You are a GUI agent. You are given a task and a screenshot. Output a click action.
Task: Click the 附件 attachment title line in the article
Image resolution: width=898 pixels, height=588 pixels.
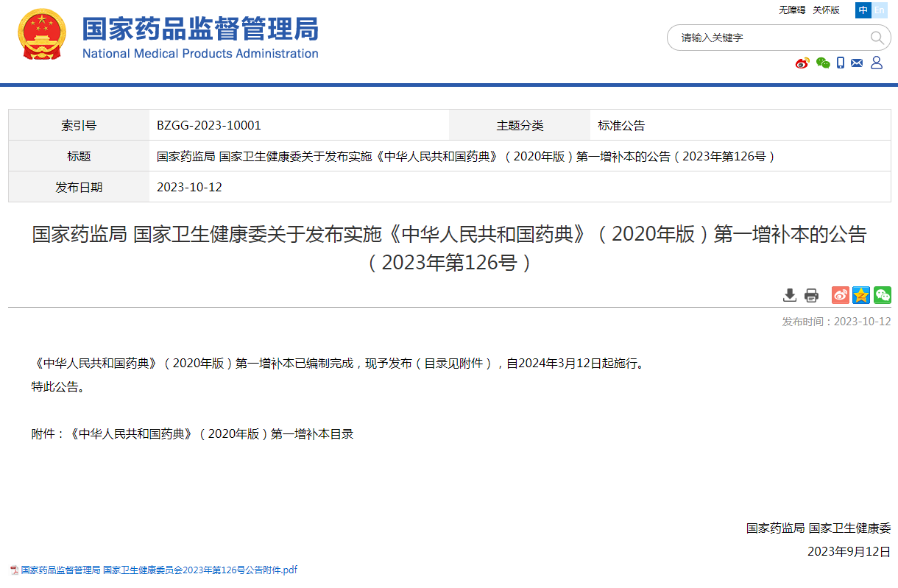(192, 434)
